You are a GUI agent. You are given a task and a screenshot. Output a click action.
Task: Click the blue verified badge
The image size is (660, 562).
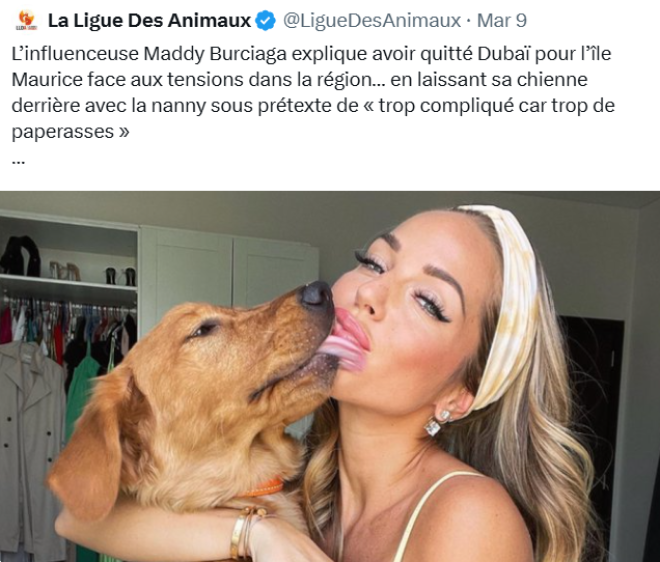point(266,21)
